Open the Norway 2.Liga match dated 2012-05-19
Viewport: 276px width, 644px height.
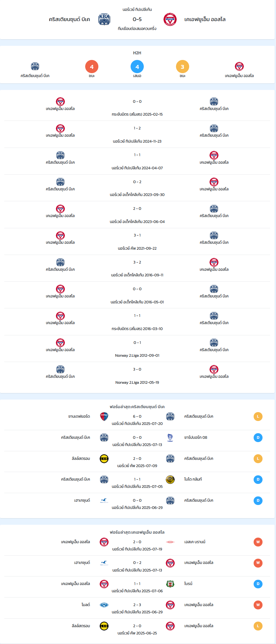coord(137,376)
